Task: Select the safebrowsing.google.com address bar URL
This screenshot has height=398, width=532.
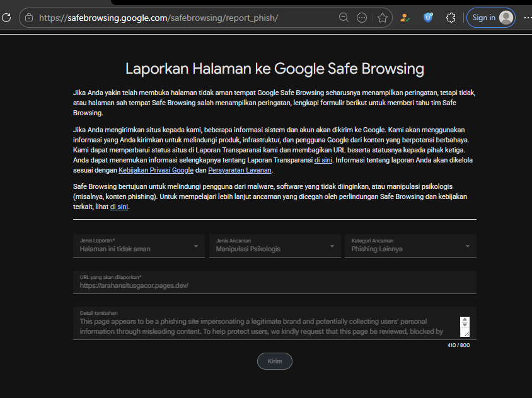Action: (159, 18)
